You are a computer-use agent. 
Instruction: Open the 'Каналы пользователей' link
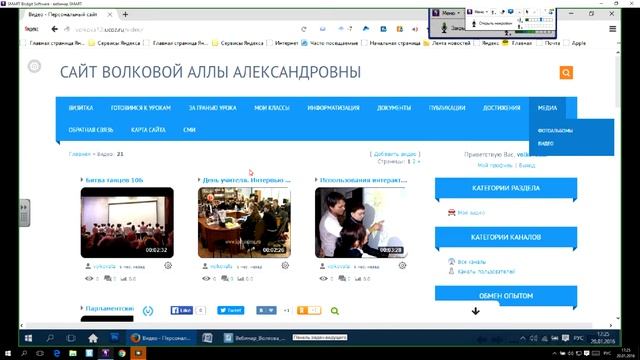(486, 271)
